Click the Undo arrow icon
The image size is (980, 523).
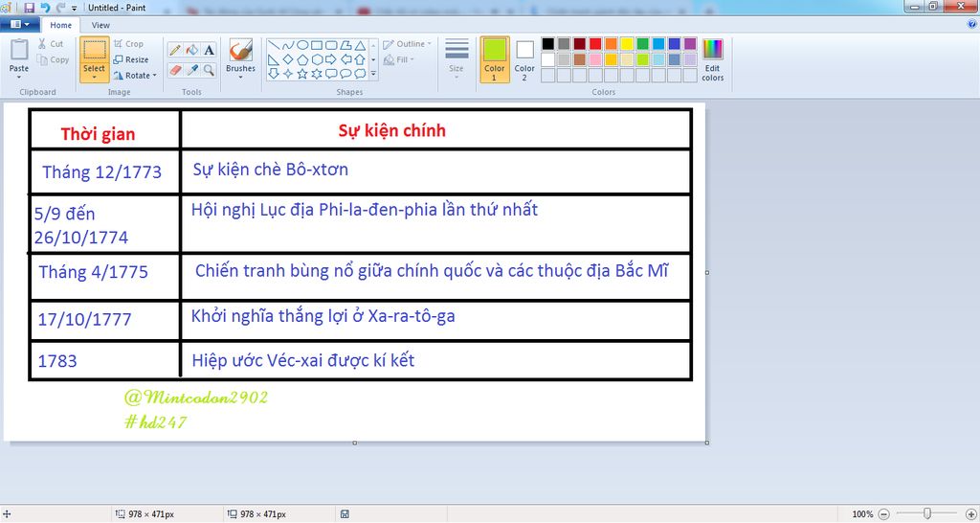pyautogui.click(x=45, y=8)
